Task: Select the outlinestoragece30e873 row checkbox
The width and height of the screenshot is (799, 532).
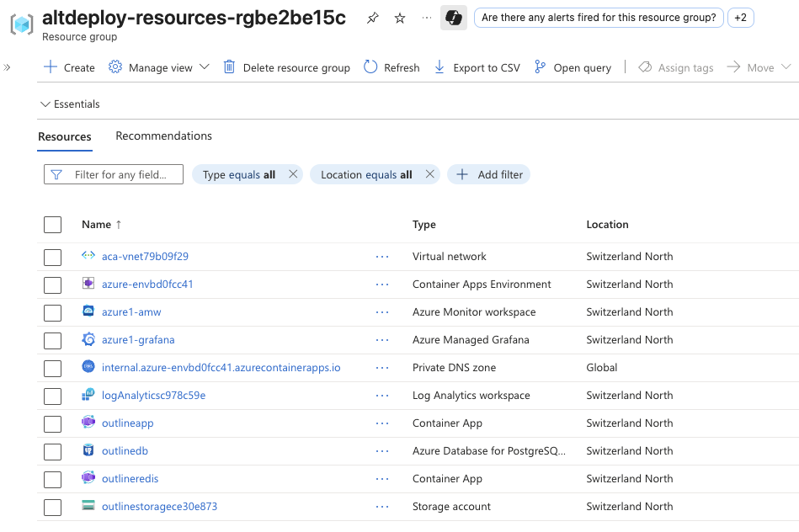Action: point(52,508)
